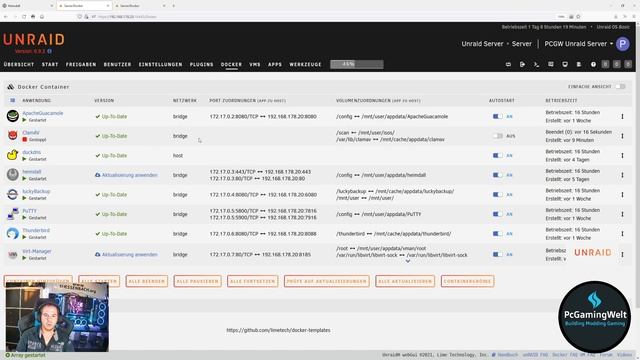
Task: Open the log document icon in header
Action: [x=579, y=64]
